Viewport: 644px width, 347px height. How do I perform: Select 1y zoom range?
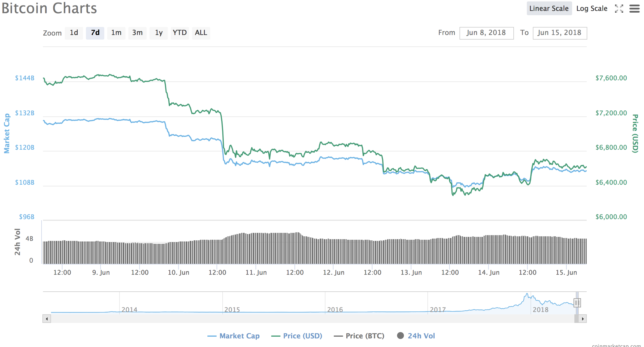click(x=159, y=33)
